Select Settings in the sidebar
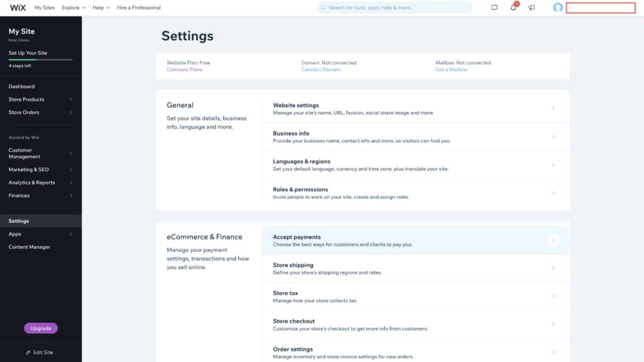This screenshot has width=644, height=362. click(x=41, y=221)
